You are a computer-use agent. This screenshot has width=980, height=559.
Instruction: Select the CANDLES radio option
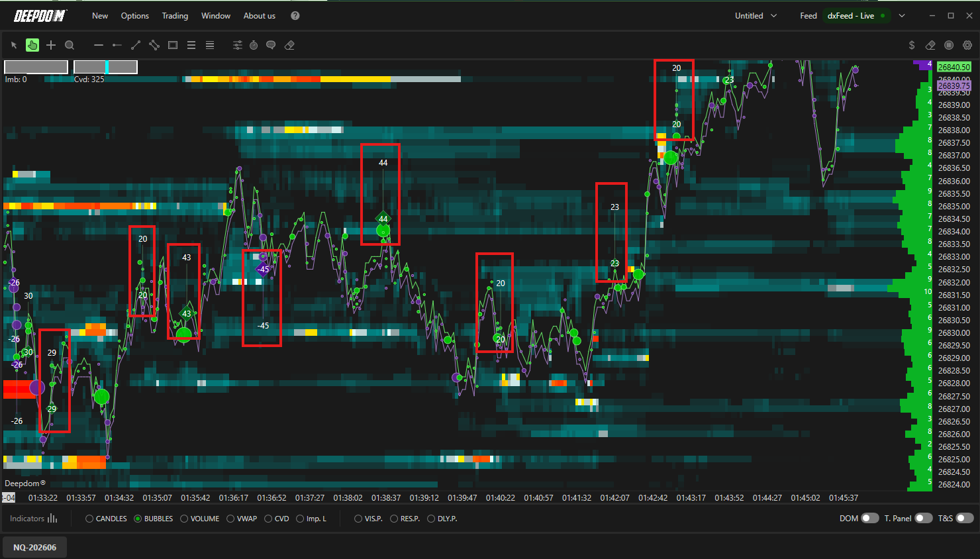(106, 519)
